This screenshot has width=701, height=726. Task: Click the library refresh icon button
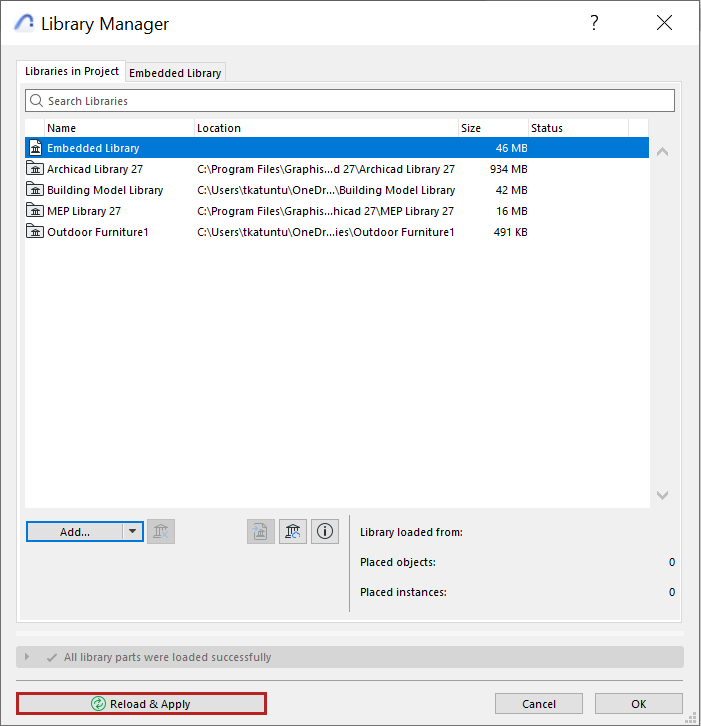(x=293, y=531)
